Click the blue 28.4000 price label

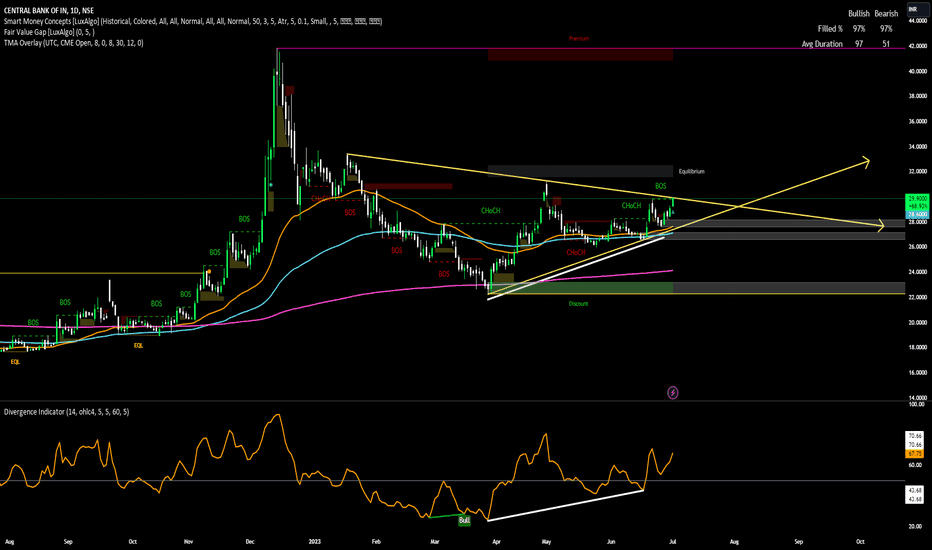coord(917,214)
